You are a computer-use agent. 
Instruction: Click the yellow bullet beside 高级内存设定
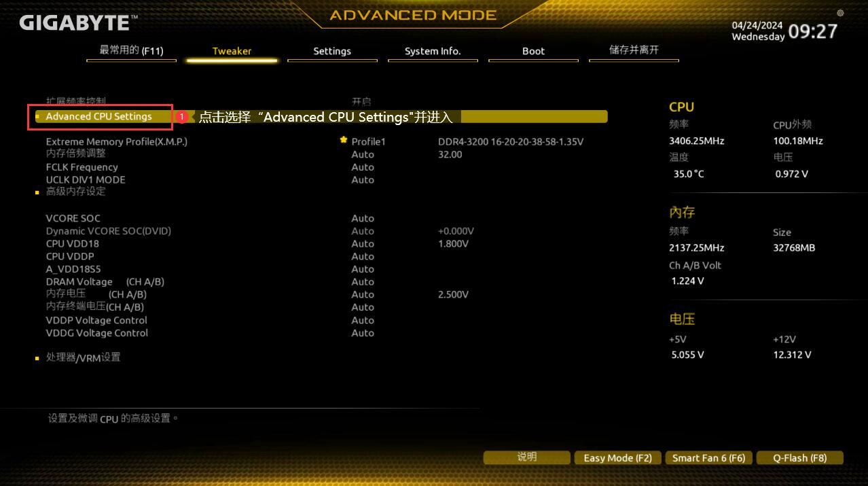click(37, 193)
